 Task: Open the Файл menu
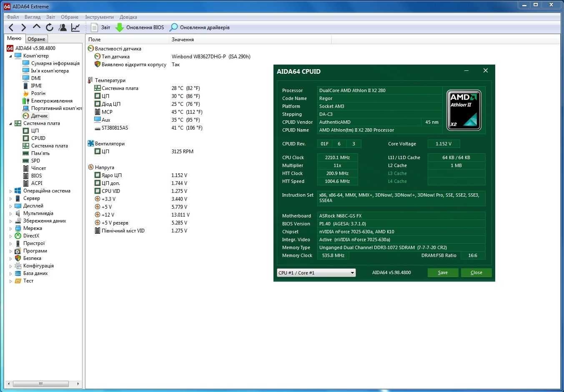tap(13, 17)
